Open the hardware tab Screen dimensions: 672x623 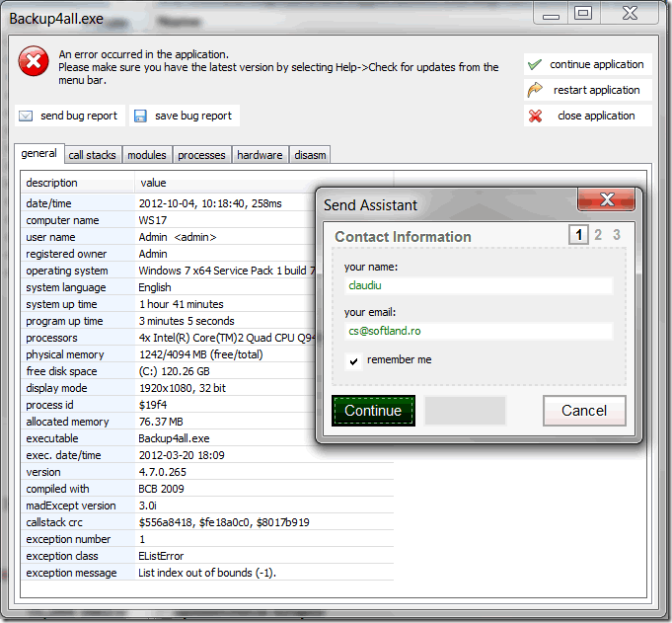(x=260, y=155)
